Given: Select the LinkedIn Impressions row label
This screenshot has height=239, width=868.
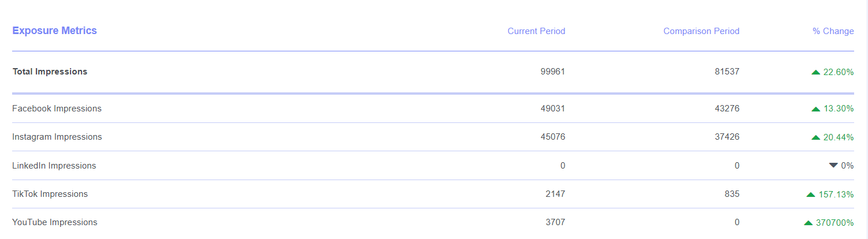Looking at the screenshot, I should coord(54,166).
